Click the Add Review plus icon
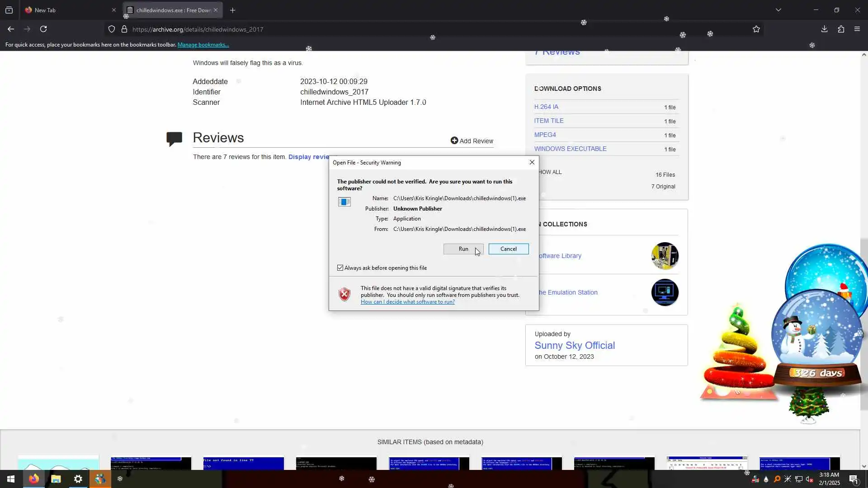The image size is (868, 488). (454, 141)
